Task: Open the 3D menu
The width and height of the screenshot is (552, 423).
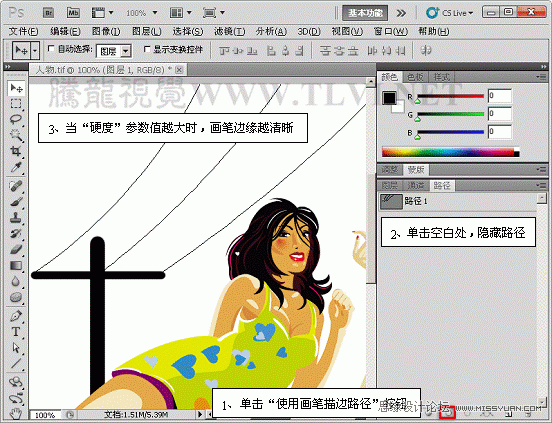Action: pyautogui.click(x=309, y=32)
